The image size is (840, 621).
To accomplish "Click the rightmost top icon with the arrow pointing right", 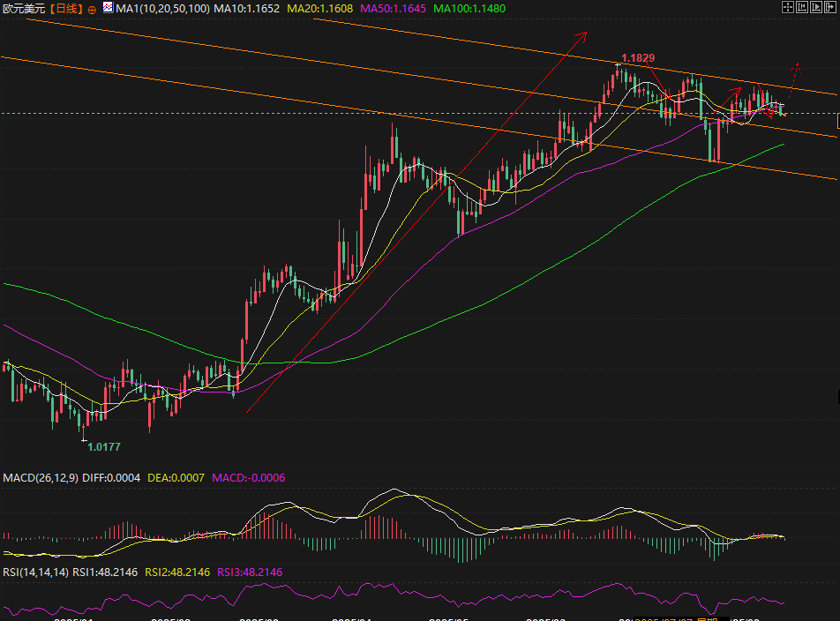I will point(830,7).
